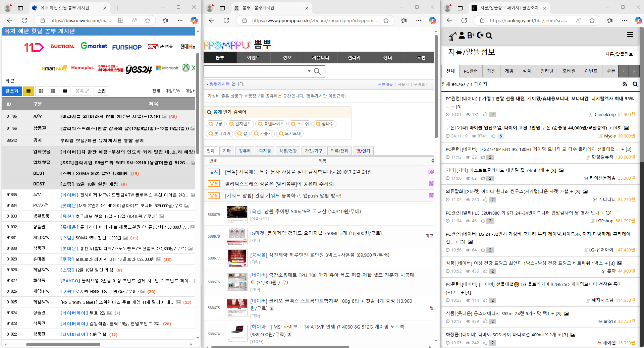The height and width of the screenshot is (348, 644).
Task: Click the 삼다수 popular search tag
Action: 325,124
